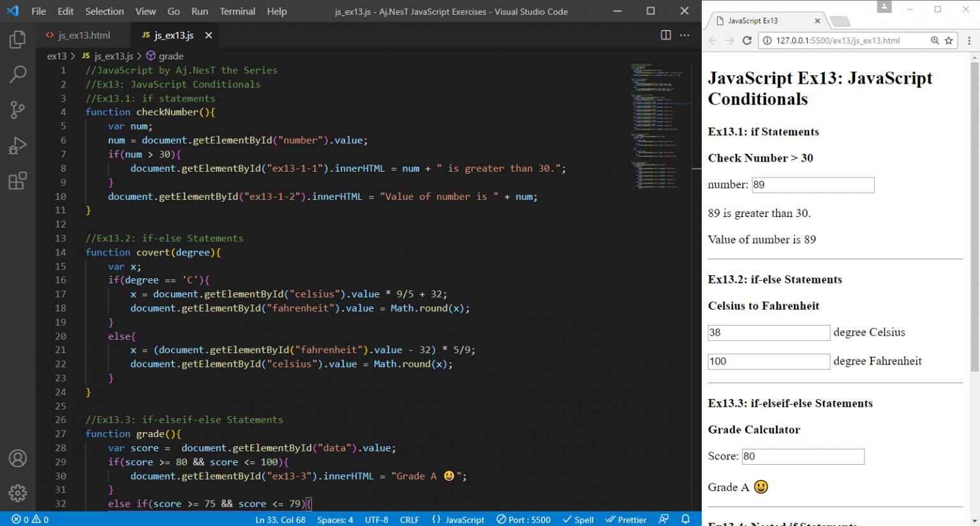Open editor More Actions ellipsis menu

tap(685, 35)
